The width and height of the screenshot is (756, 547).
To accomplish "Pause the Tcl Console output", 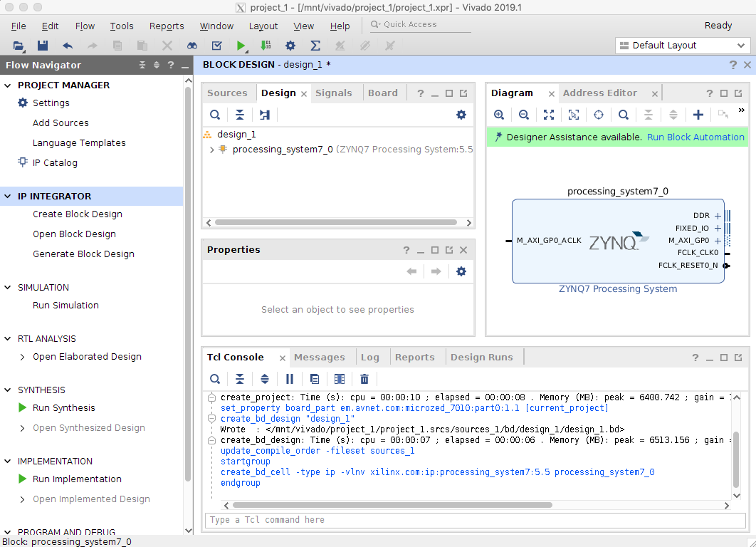I will point(290,379).
